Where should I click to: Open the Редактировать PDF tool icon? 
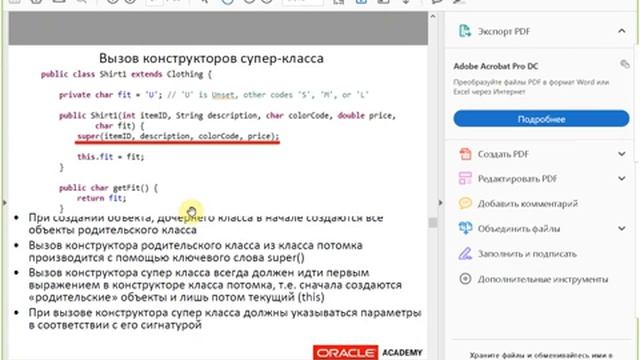click(465, 178)
